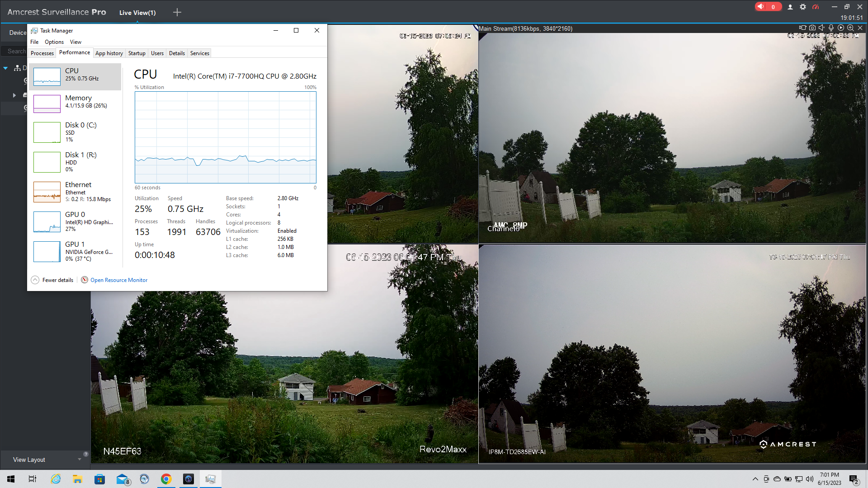Launch Internet Explorer from taskbar
868x488 pixels.
[x=56, y=479]
